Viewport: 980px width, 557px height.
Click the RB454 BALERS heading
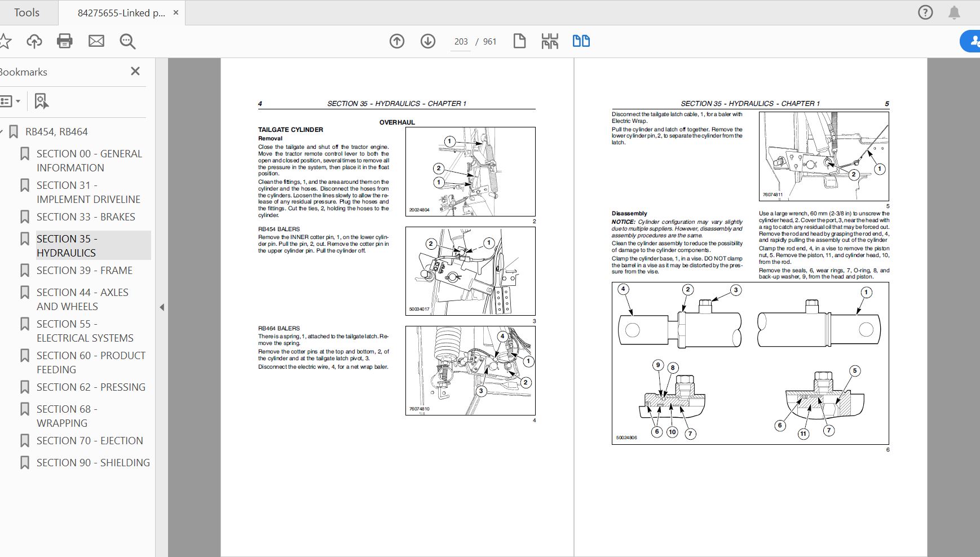[x=279, y=229]
